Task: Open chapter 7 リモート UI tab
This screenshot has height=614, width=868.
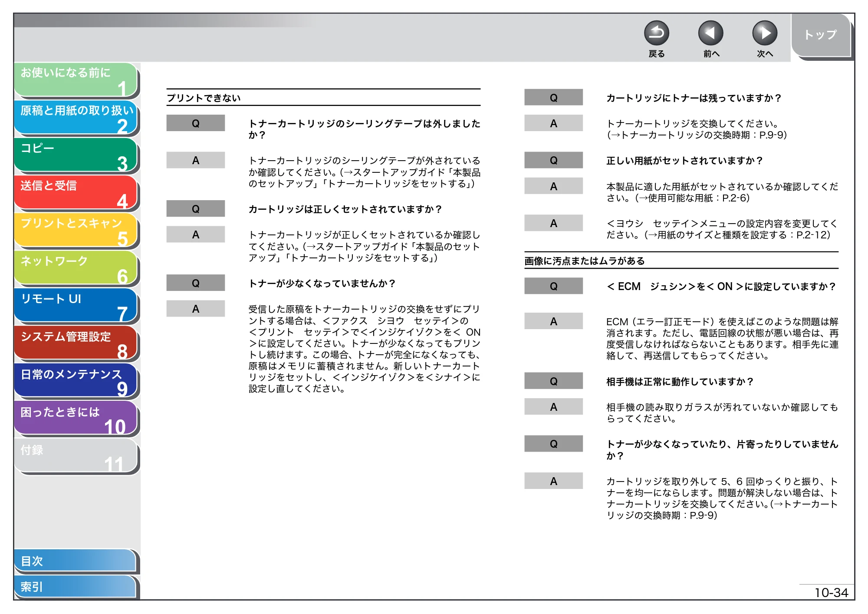Action: (76, 305)
